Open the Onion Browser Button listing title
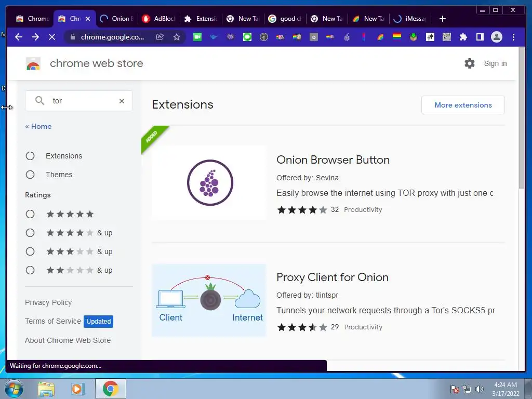The height and width of the screenshot is (399, 532). 333,160
